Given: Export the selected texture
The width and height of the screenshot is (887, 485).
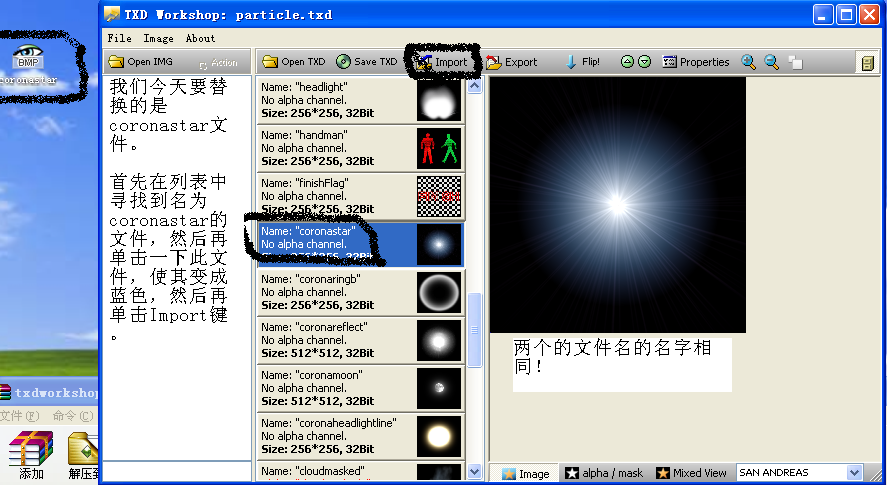Looking at the screenshot, I should pyautogui.click(x=511, y=62).
